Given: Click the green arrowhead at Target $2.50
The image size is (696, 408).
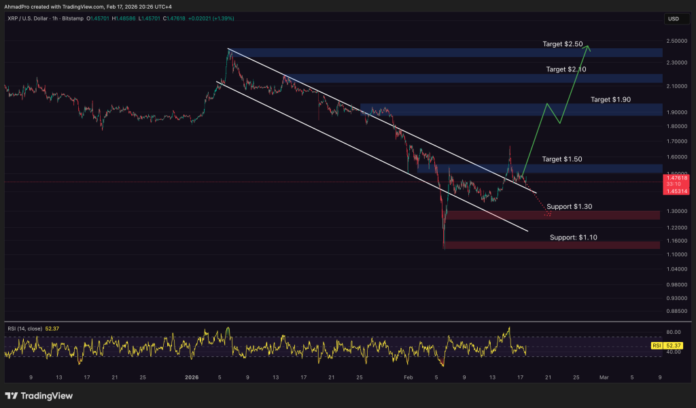Looking at the screenshot, I should click(x=588, y=46).
